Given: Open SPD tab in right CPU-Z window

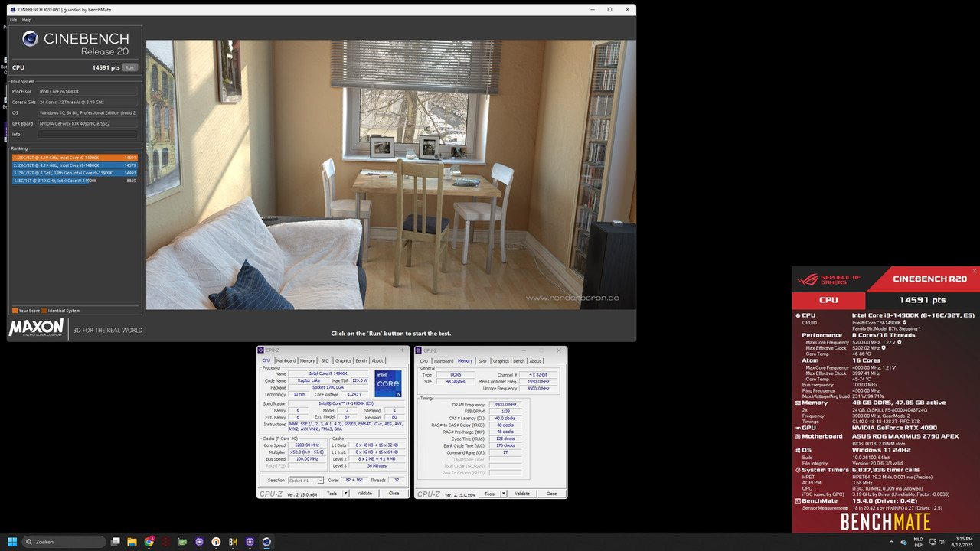Looking at the screenshot, I should point(482,361).
